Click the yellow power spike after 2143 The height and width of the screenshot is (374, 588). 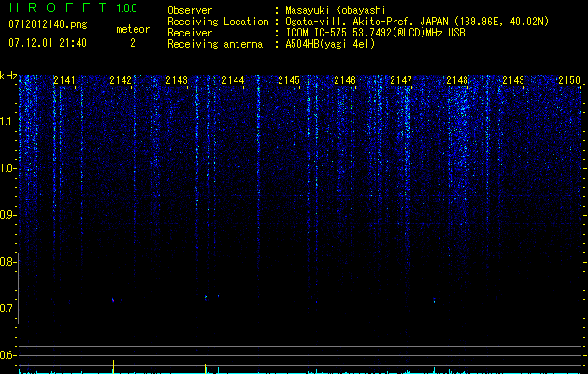205,368
